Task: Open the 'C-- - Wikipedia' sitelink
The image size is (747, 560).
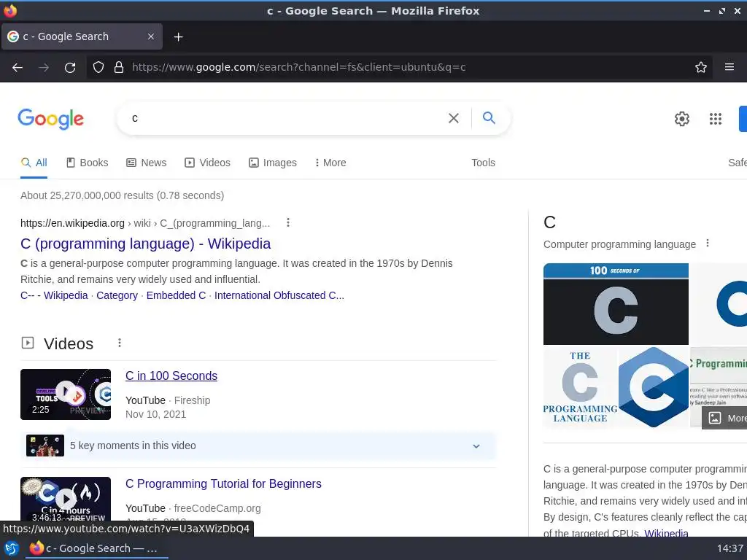Action: [x=54, y=295]
